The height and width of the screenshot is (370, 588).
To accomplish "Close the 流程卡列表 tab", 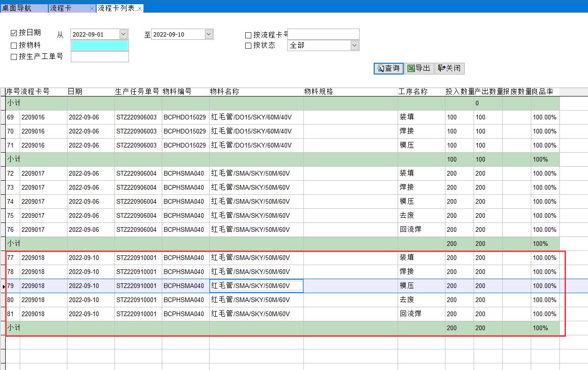I will 140,9.
